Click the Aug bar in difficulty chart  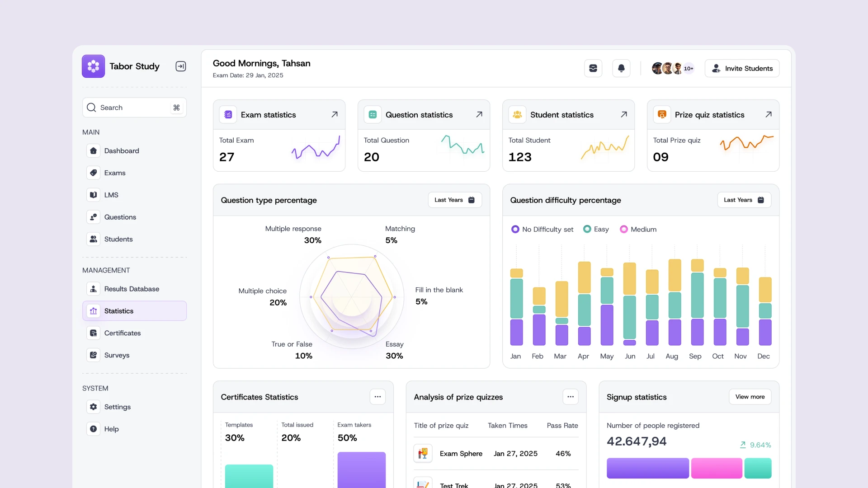[x=675, y=302]
